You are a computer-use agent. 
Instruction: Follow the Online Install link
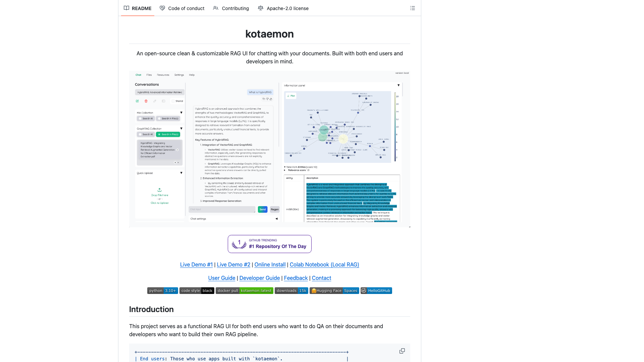point(270,264)
